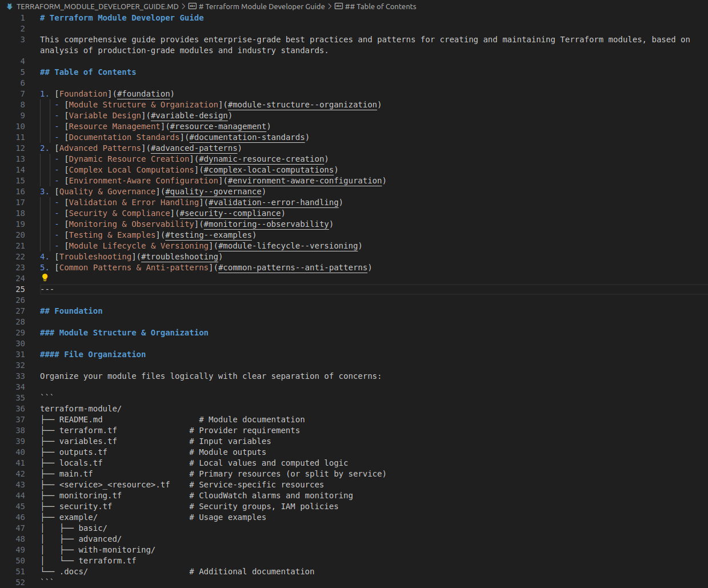The image size is (708, 588).
Task: Click 'locals.tf' in the file tree
Action: click(81, 463)
